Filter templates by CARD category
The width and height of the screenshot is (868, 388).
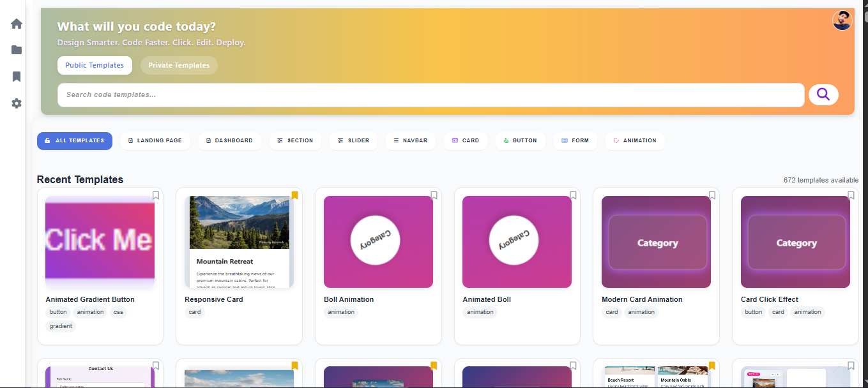[465, 140]
